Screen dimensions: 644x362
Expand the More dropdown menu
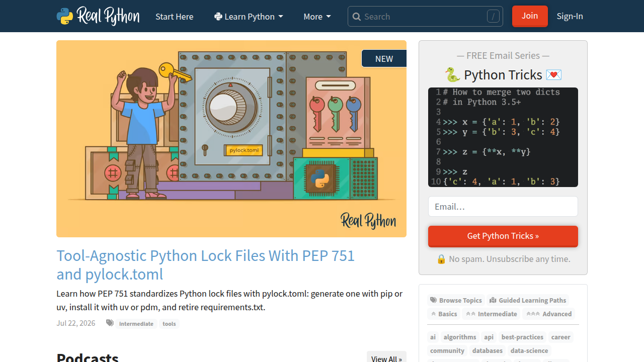317,17
